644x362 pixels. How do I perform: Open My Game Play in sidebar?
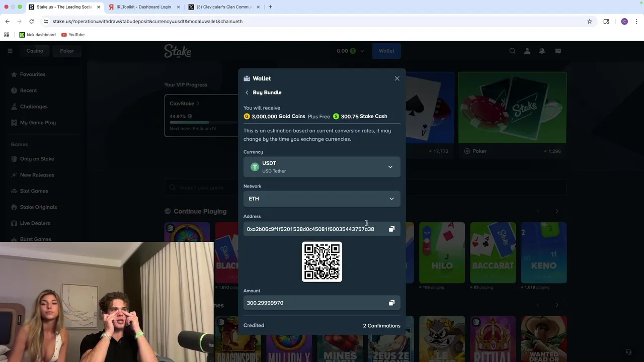click(x=38, y=123)
